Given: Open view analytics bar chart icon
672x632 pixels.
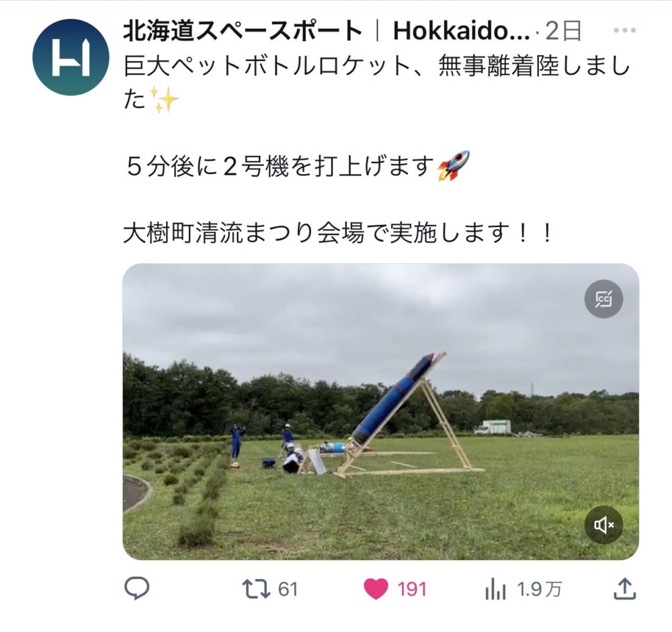Looking at the screenshot, I should pos(495,589).
